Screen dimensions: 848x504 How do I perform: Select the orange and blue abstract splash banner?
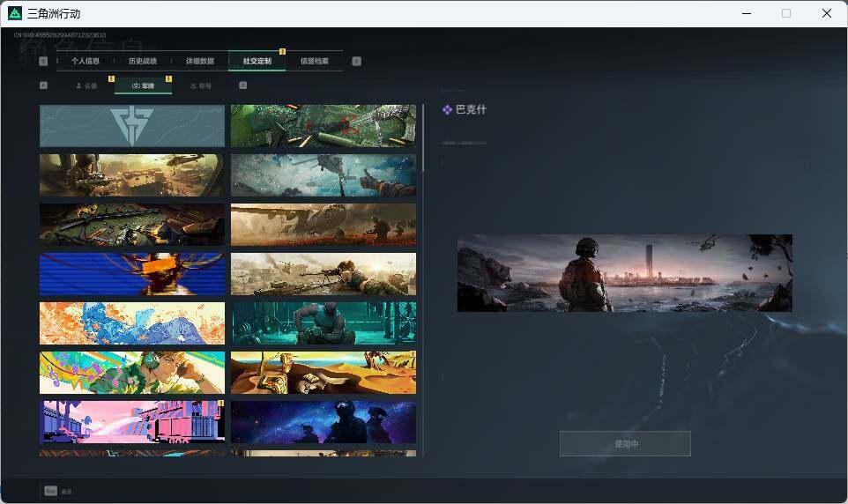pyautogui.click(x=132, y=323)
